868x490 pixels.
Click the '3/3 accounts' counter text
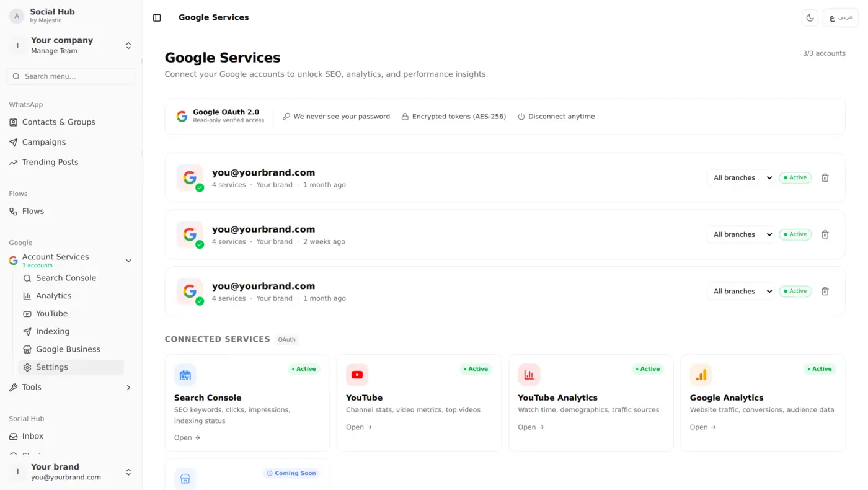pos(824,54)
